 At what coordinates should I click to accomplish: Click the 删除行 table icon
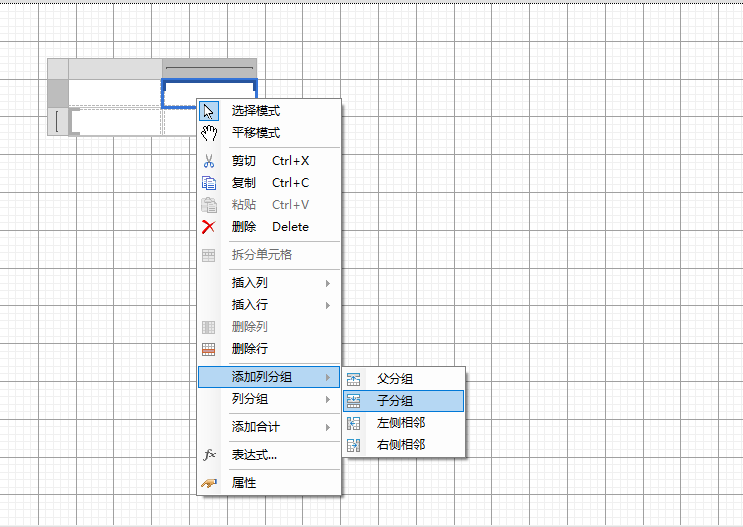[209, 349]
